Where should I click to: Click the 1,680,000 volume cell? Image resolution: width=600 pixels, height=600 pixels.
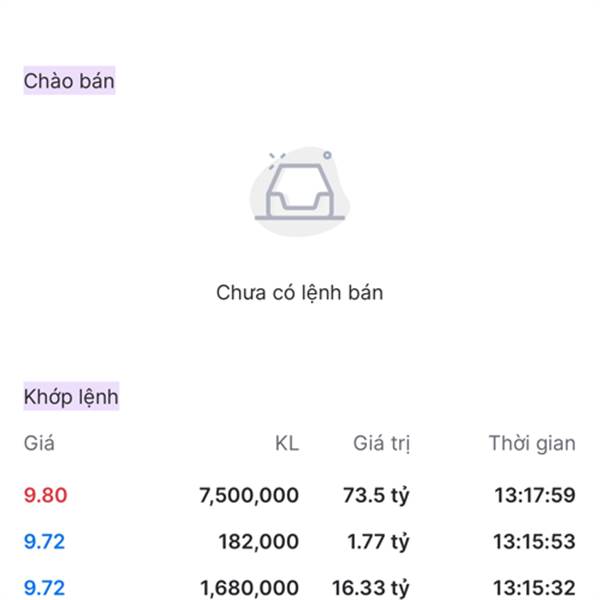[249, 588]
